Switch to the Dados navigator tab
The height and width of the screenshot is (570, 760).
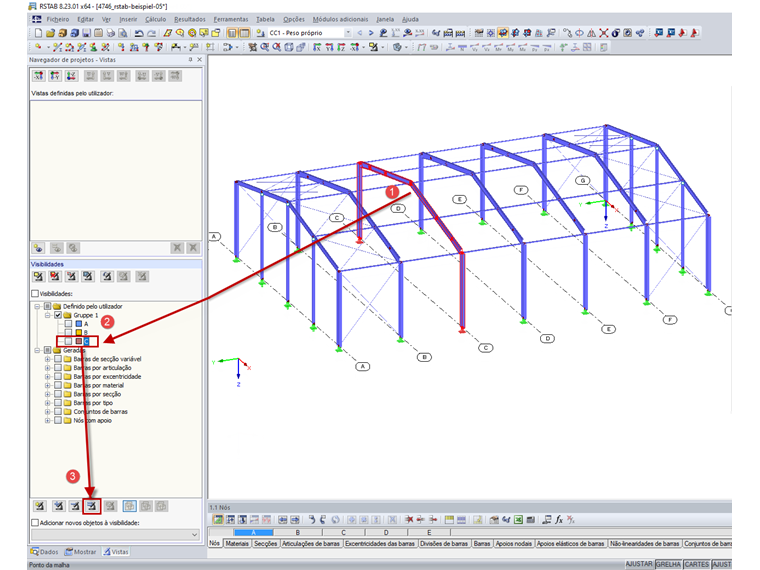point(44,552)
